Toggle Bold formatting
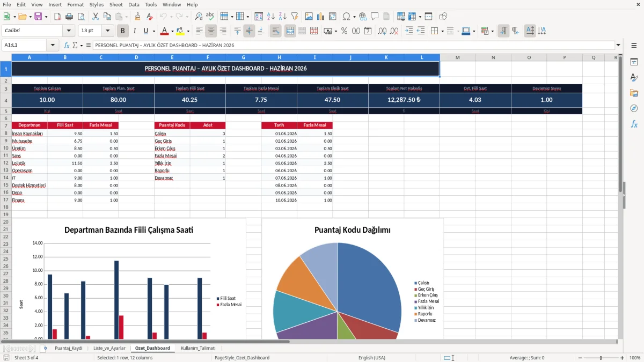 (123, 31)
